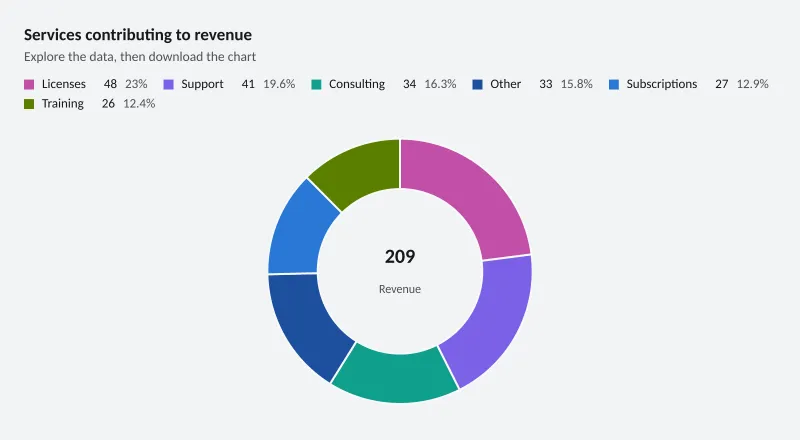Click the Support legend color swatch
The image size is (800, 440).
[168, 84]
